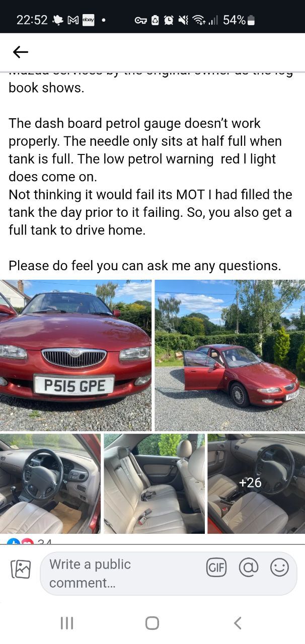Screen dimensions: 305x644
Task: Tap the Android recent apps button
Action: click(x=67, y=623)
